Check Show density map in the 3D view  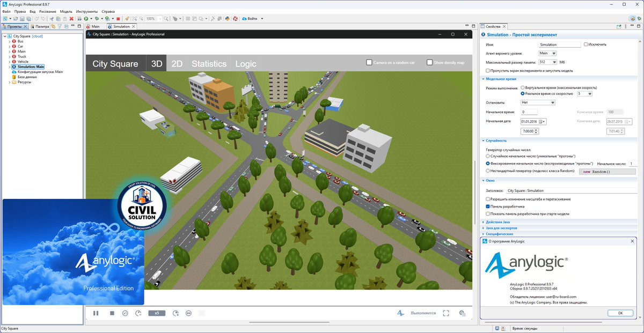coord(428,62)
